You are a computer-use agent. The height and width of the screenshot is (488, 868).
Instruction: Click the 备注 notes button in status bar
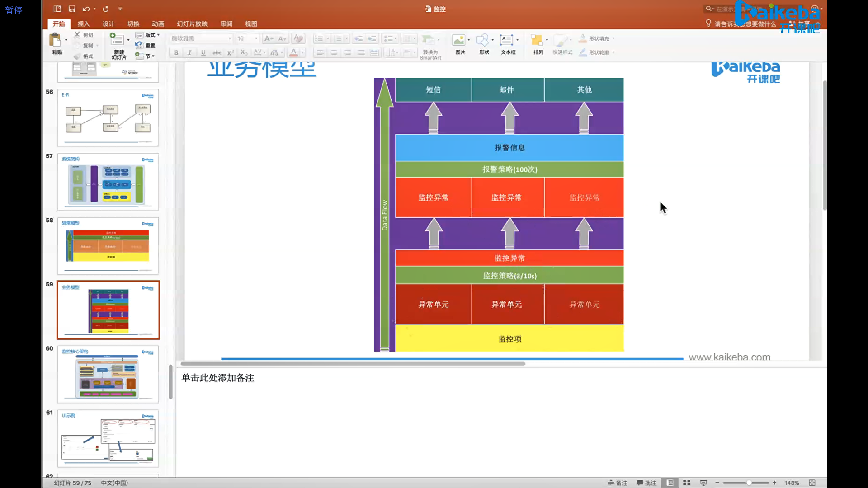(618, 483)
